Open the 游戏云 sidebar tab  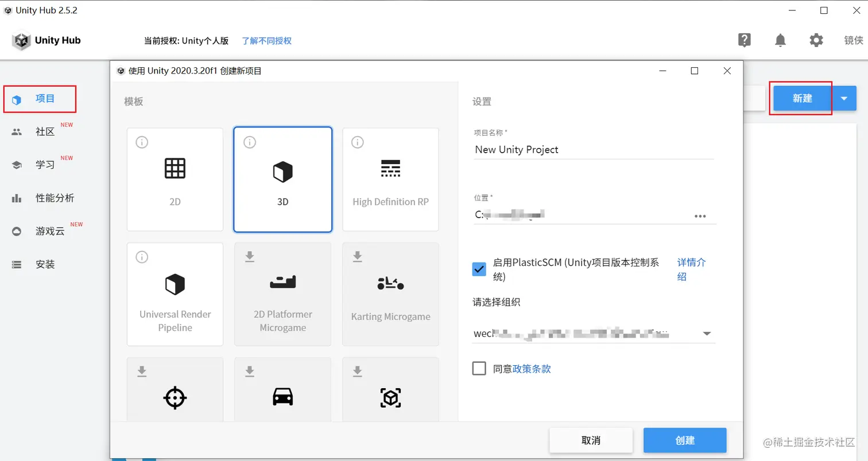click(50, 231)
